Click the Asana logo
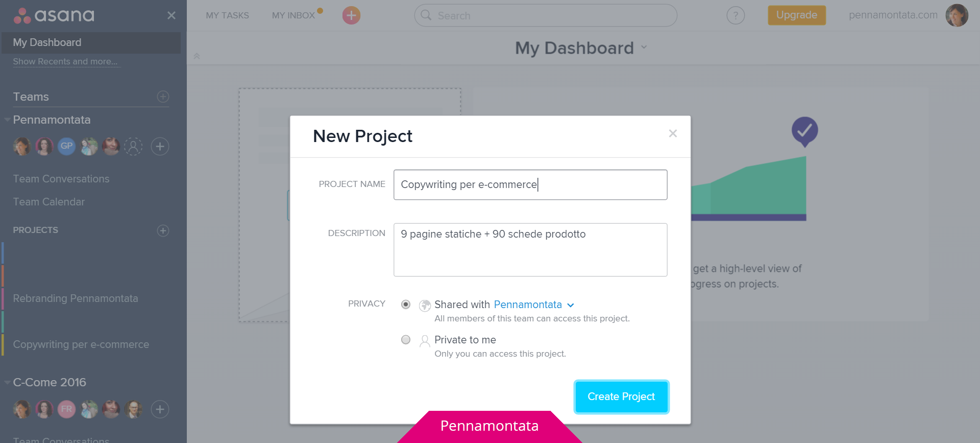 point(54,15)
